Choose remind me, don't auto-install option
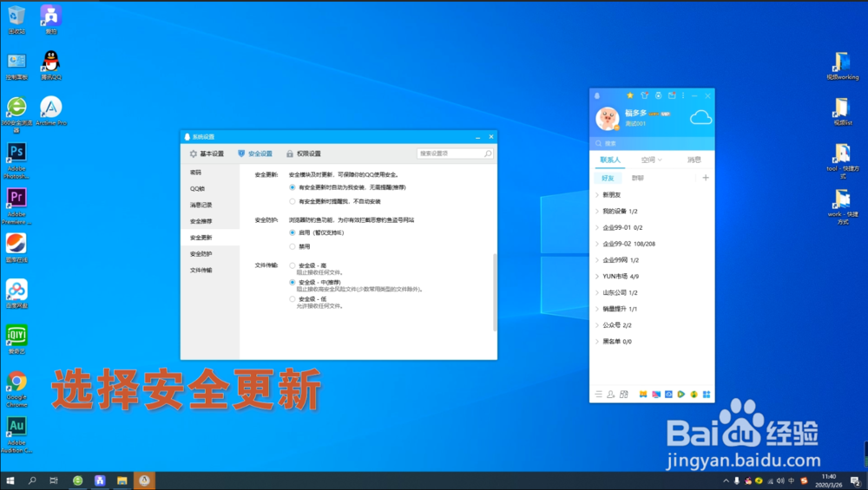This screenshot has width=868, height=490. (x=293, y=201)
